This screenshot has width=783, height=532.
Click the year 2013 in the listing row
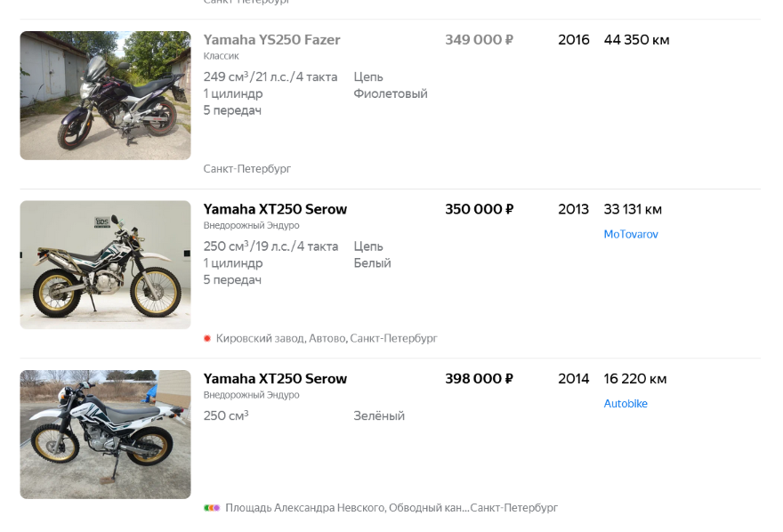click(x=573, y=209)
